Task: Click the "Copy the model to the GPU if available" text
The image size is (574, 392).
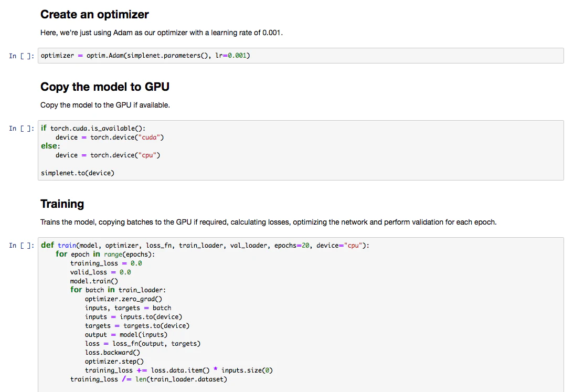Action: pos(105,105)
